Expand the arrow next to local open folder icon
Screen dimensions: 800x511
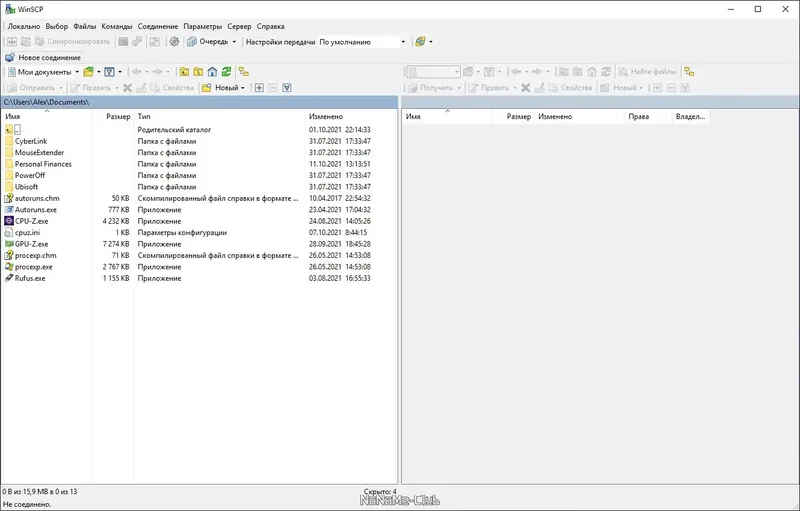pos(98,72)
